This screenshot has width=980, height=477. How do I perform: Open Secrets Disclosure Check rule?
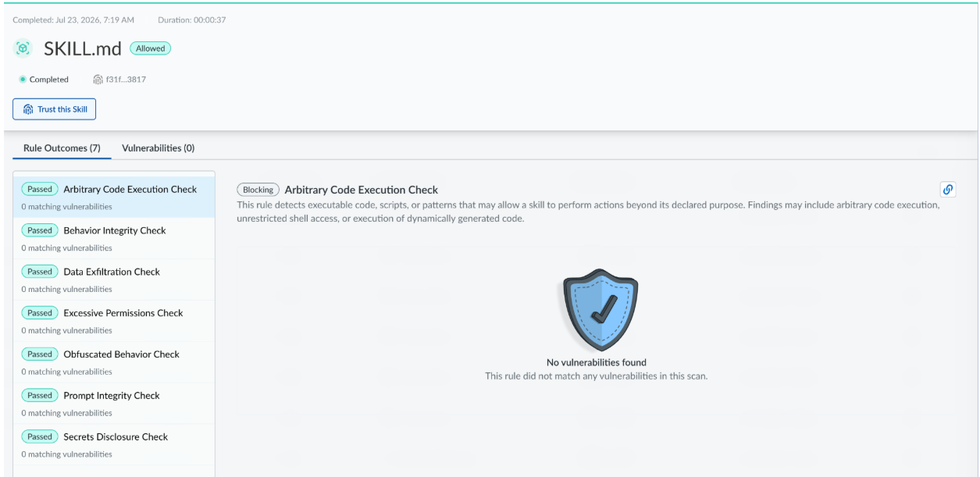point(114,445)
